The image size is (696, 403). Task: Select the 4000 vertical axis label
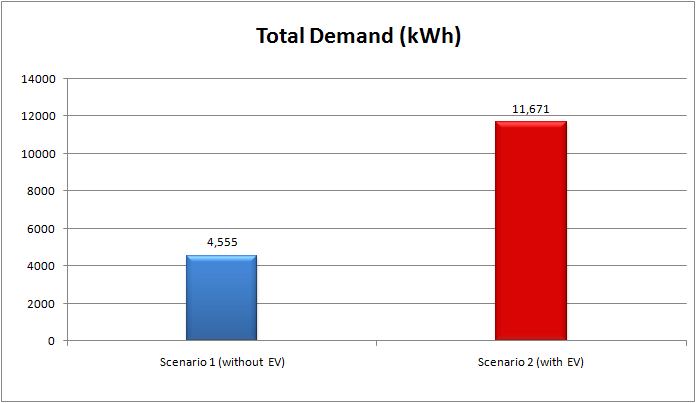tap(42, 266)
